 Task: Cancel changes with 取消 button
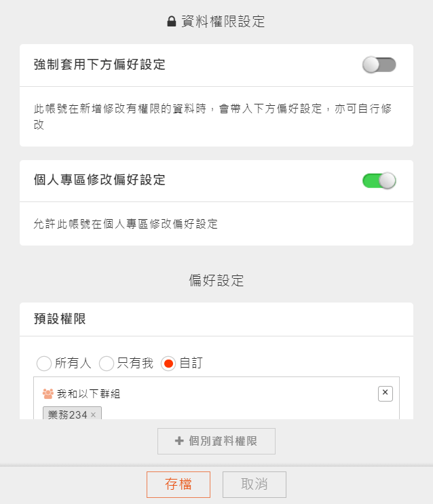255,484
